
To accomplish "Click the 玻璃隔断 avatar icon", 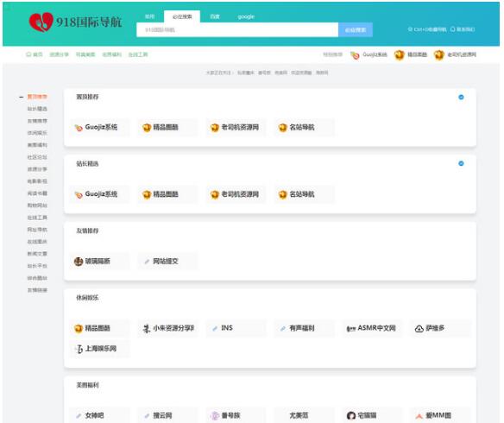I will coord(79,262).
